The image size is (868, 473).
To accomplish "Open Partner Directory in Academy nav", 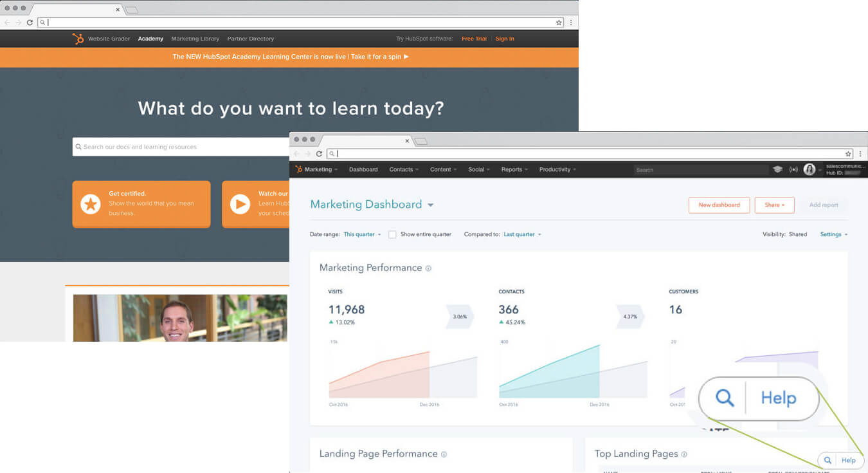I will [x=251, y=39].
